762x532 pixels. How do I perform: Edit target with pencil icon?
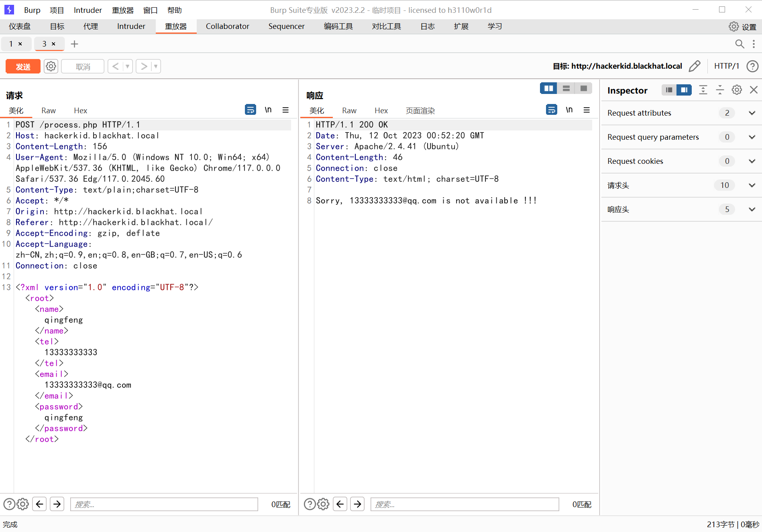pyautogui.click(x=695, y=66)
